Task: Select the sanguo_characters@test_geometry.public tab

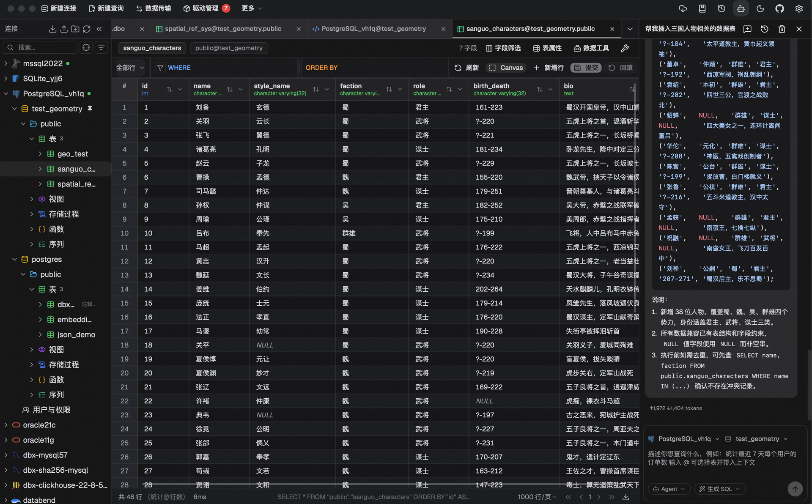Action: (x=530, y=29)
